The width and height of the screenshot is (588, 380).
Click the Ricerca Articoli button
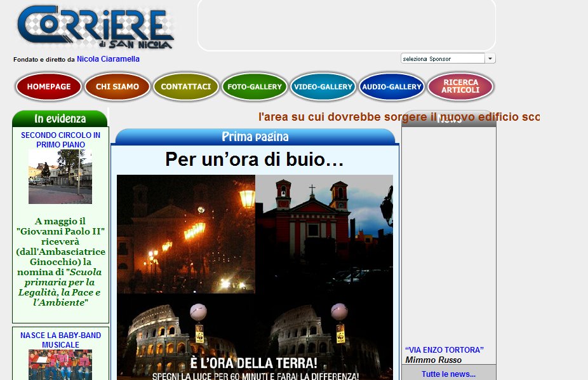(460, 86)
